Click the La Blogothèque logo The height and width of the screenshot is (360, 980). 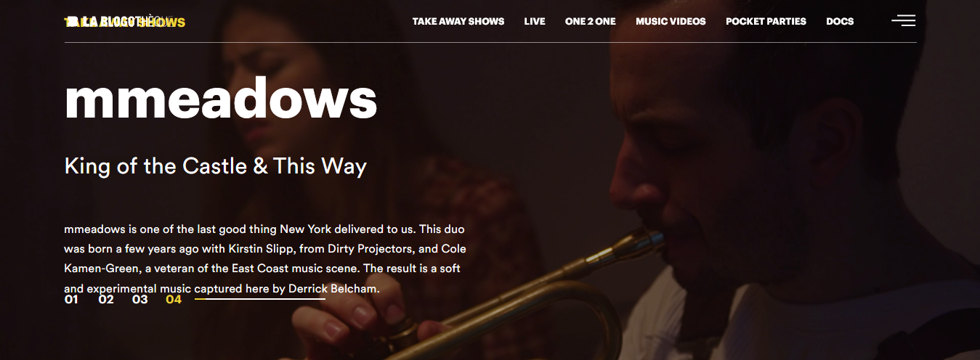[x=125, y=22]
